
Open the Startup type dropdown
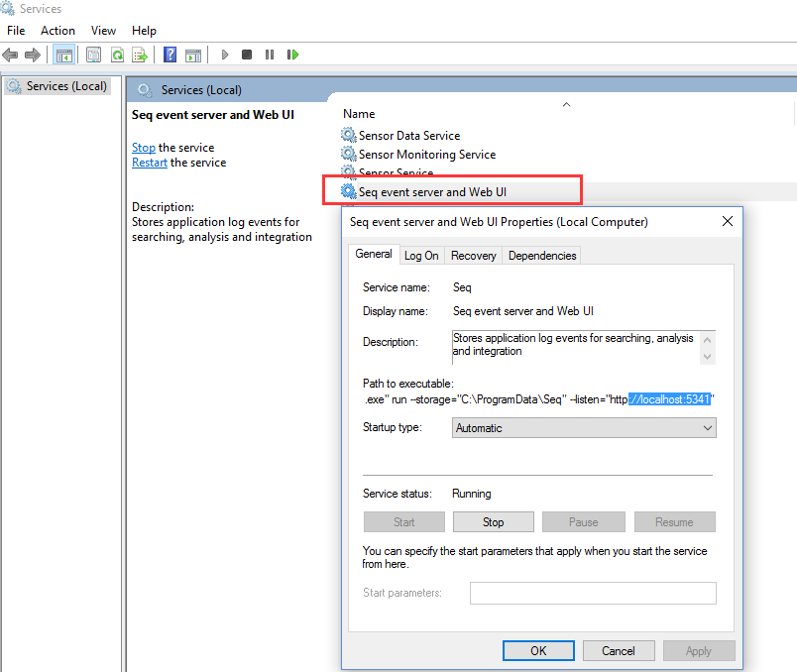[584, 428]
